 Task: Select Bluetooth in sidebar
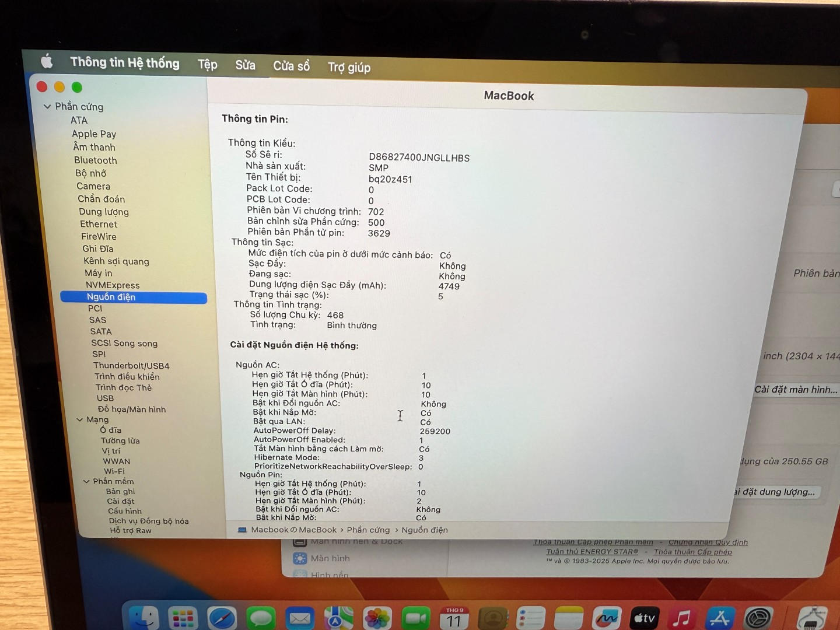pyautogui.click(x=96, y=160)
